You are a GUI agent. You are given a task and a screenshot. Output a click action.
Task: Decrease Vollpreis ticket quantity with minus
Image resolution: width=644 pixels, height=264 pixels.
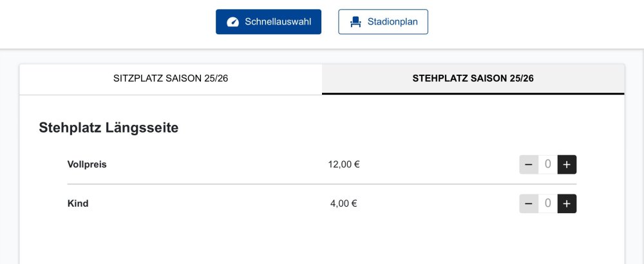(x=529, y=165)
